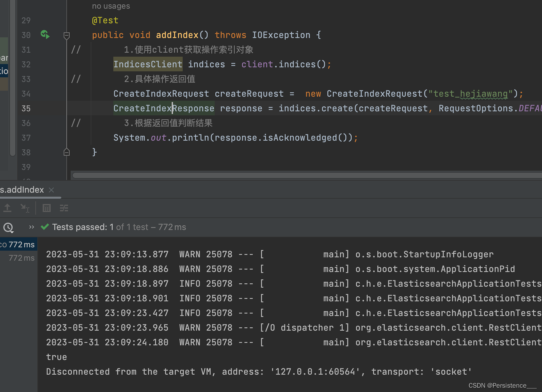Click the 23:09:24.180 WARN log line
The image size is (542, 392).
pyautogui.click(x=294, y=342)
